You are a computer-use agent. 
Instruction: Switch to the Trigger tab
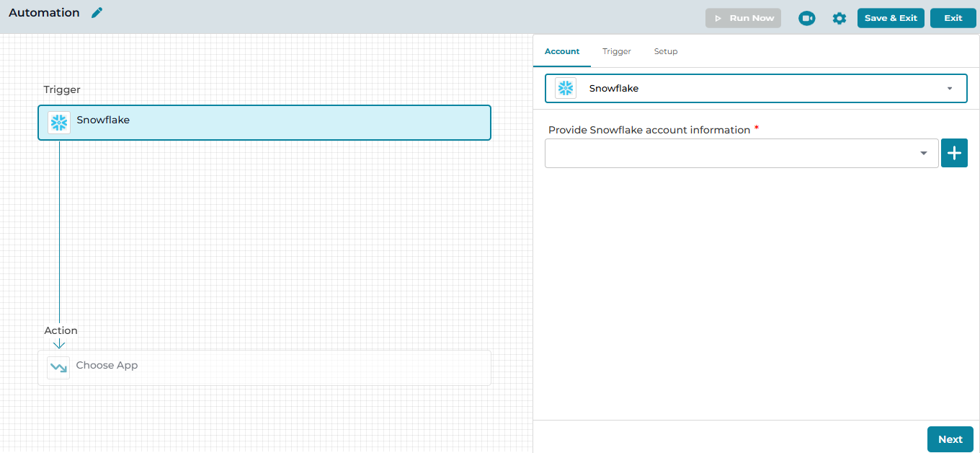click(617, 51)
